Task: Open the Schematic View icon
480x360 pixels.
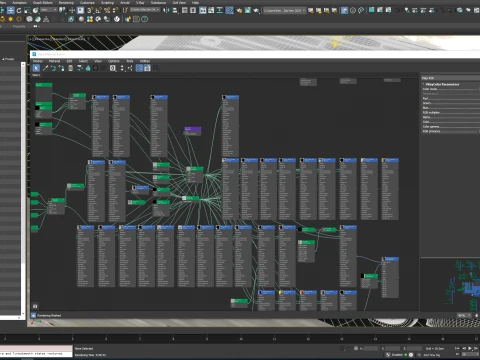Action: coord(220,10)
